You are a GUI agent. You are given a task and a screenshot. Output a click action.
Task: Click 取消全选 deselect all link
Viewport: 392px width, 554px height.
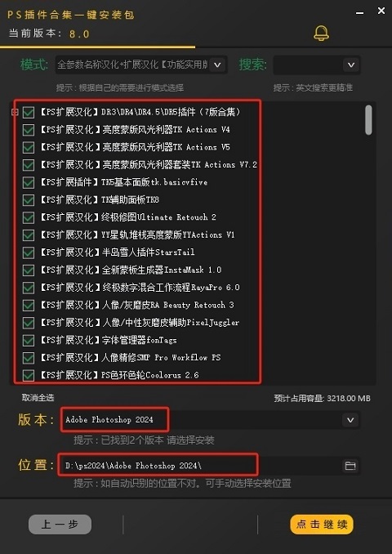point(38,398)
